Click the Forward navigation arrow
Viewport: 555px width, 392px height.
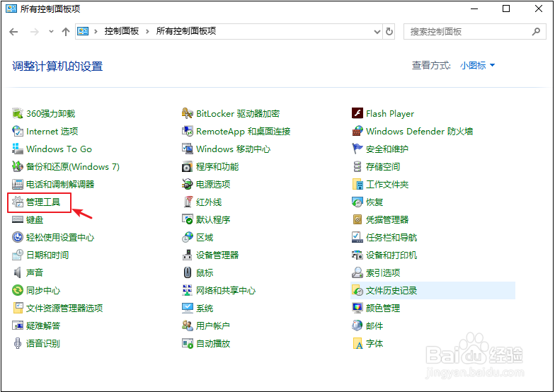34,32
